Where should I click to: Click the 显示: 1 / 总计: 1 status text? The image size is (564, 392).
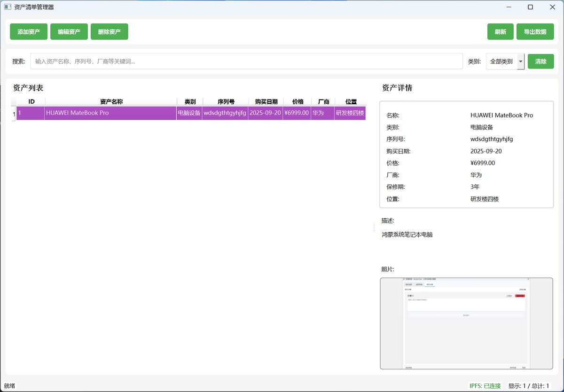click(529, 386)
